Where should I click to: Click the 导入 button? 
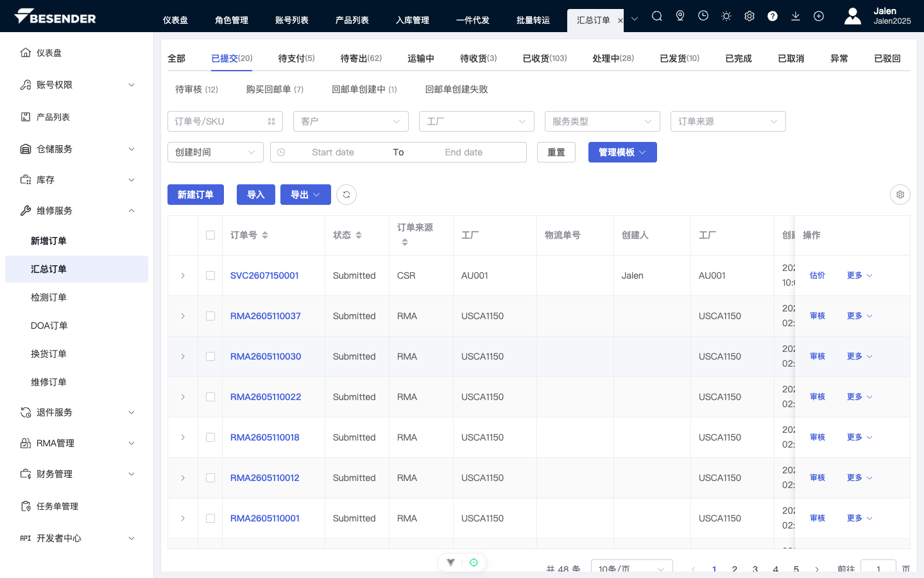[x=256, y=195]
